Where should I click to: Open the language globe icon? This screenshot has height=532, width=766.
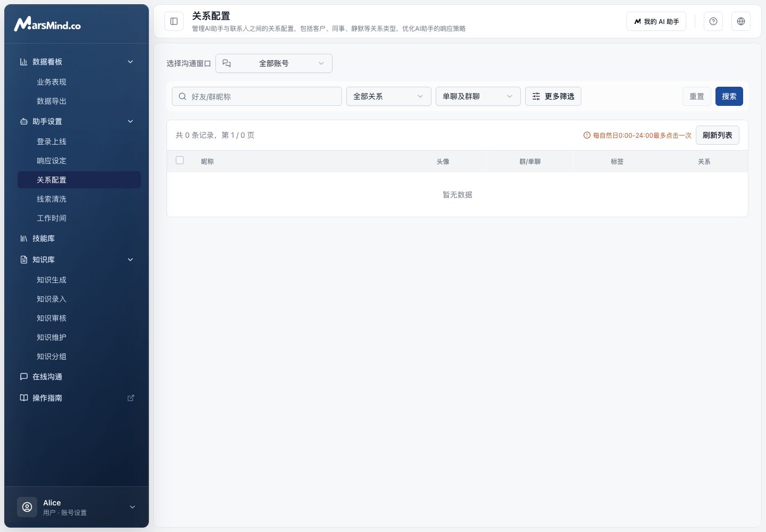pyautogui.click(x=741, y=21)
